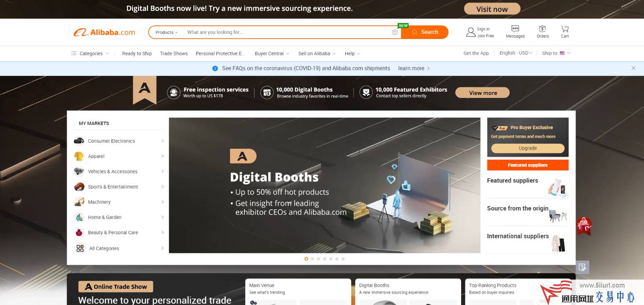The image size is (644, 305).
Task: Open image search camera icon
Action: point(395,32)
